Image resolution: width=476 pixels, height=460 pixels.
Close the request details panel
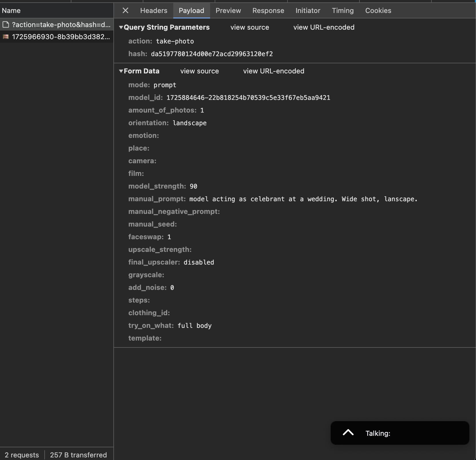coord(125,11)
